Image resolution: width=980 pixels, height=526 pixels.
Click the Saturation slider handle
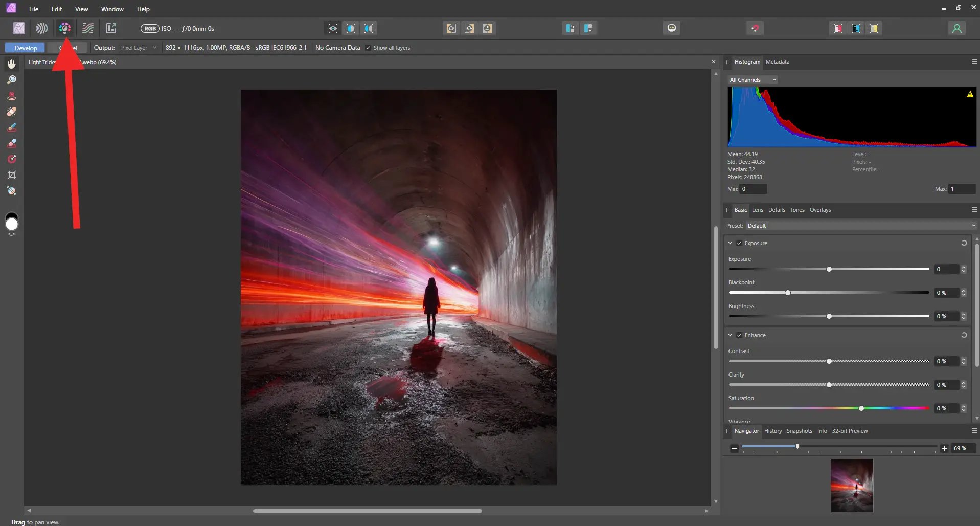(861, 408)
